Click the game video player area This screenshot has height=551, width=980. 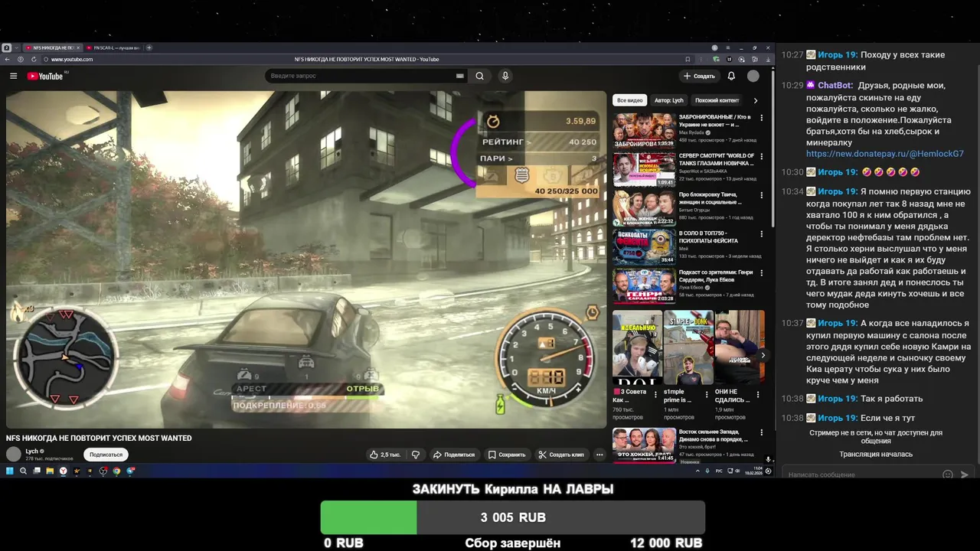click(x=306, y=259)
